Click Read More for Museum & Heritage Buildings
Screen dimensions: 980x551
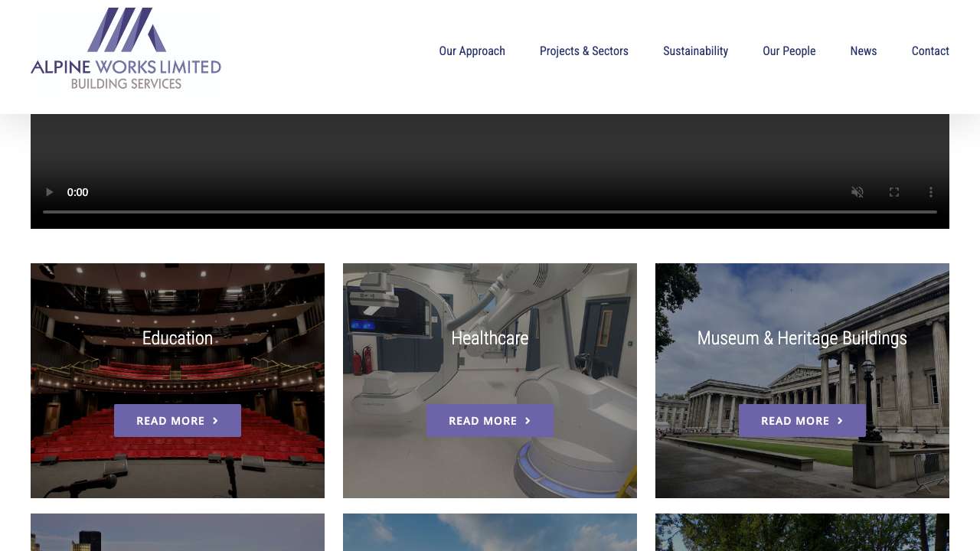tap(802, 421)
